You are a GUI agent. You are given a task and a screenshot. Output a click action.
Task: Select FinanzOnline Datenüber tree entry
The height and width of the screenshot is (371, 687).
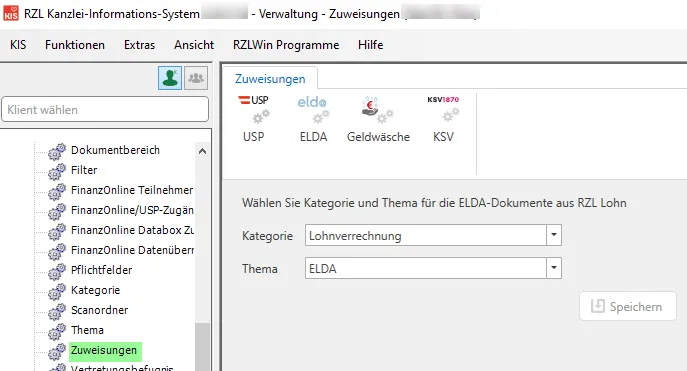132,250
